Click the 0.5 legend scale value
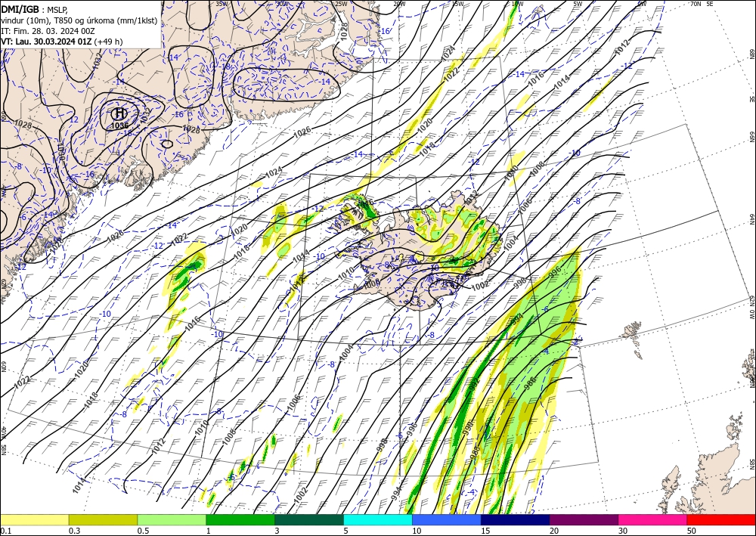This screenshot has width=756, height=536. tap(143, 531)
